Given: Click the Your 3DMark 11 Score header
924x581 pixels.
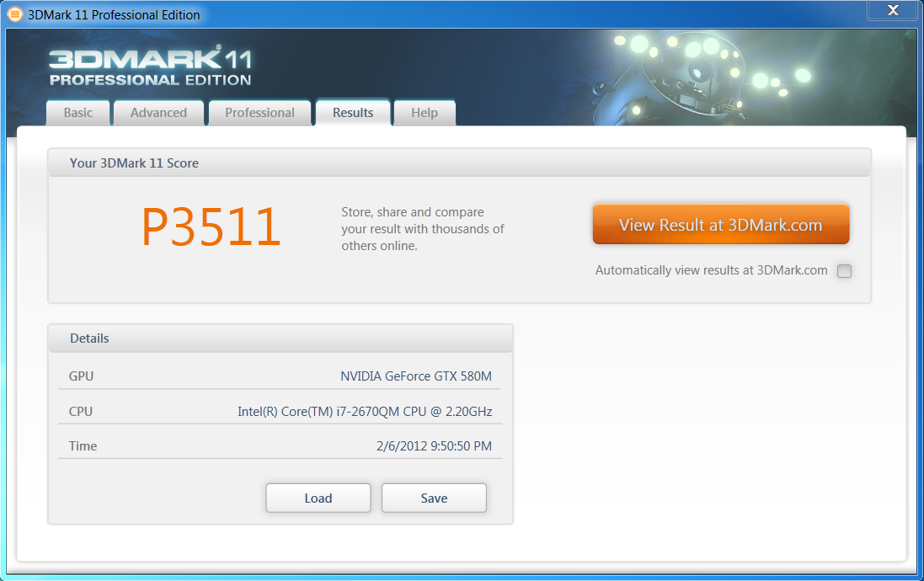Looking at the screenshot, I should 459,163.
